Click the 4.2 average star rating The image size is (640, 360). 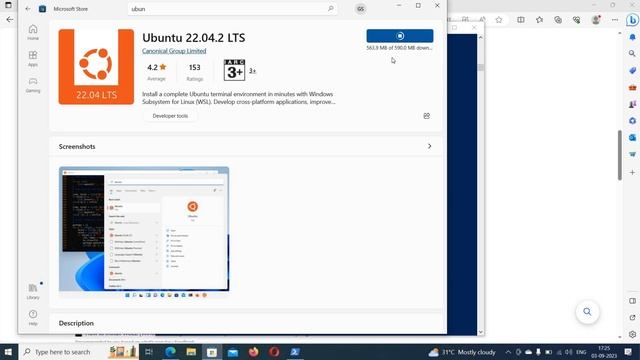pyautogui.click(x=157, y=67)
